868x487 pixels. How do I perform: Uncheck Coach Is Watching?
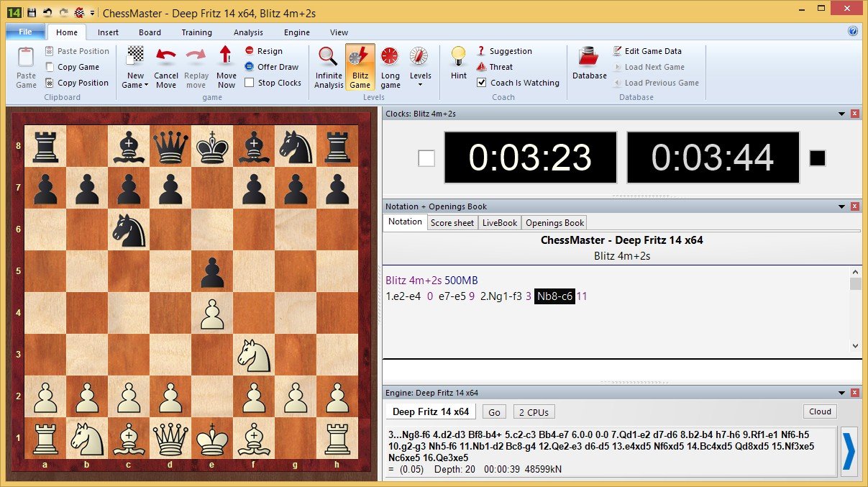click(x=482, y=83)
